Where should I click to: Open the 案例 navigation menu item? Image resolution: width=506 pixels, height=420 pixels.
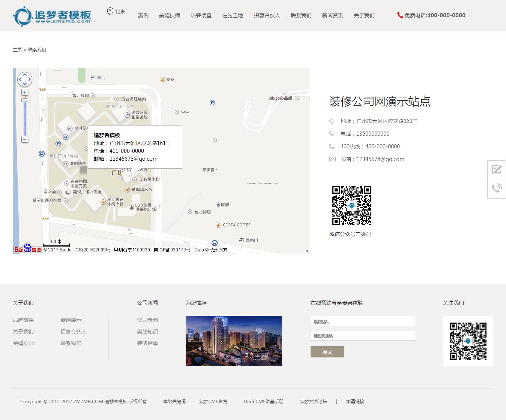pos(143,15)
